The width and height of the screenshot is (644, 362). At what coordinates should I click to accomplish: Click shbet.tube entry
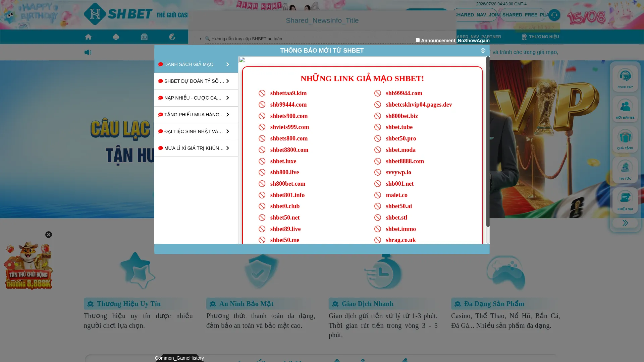coord(399,127)
